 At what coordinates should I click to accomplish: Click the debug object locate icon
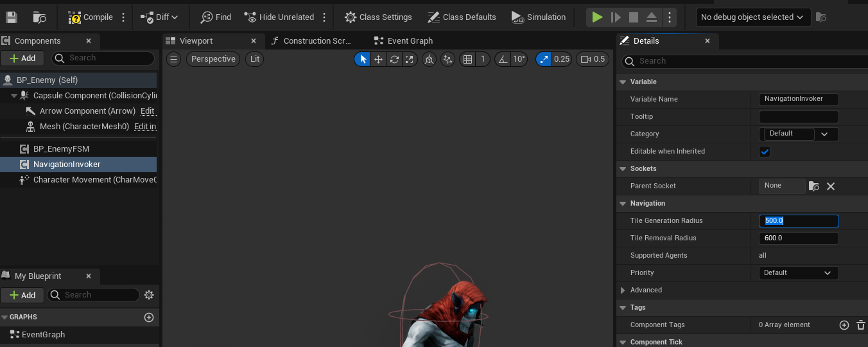(820, 17)
